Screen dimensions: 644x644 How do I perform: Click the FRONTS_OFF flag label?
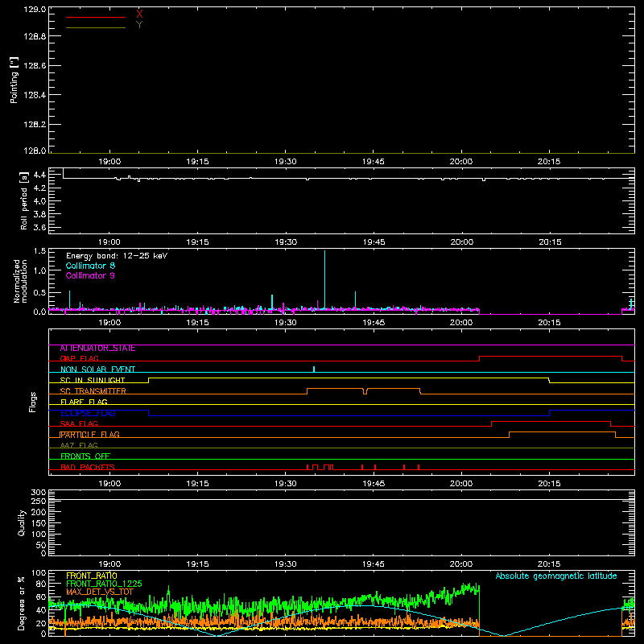(85, 456)
